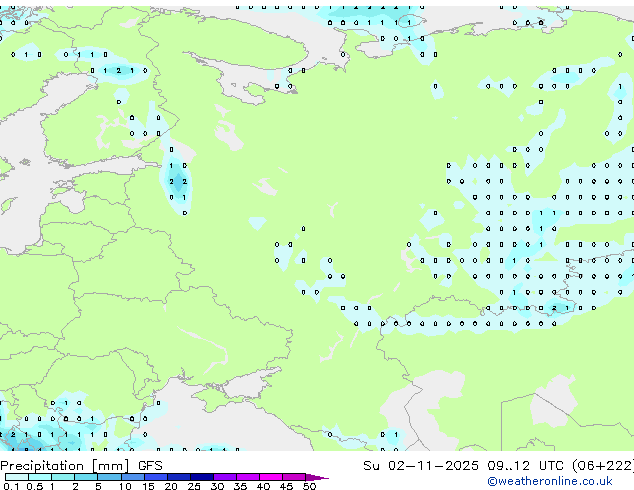
Task: Select the date text "Su 02-11-2025"
Action: click(x=421, y=466)
